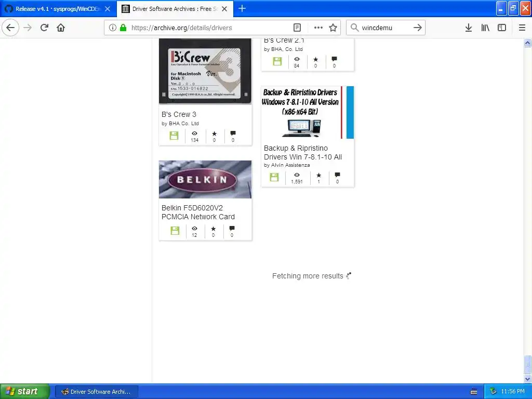The height and width of the screenshot is (399, 532).
Task: Click reviews bubble under Belkin card
Action: (232, 229)
